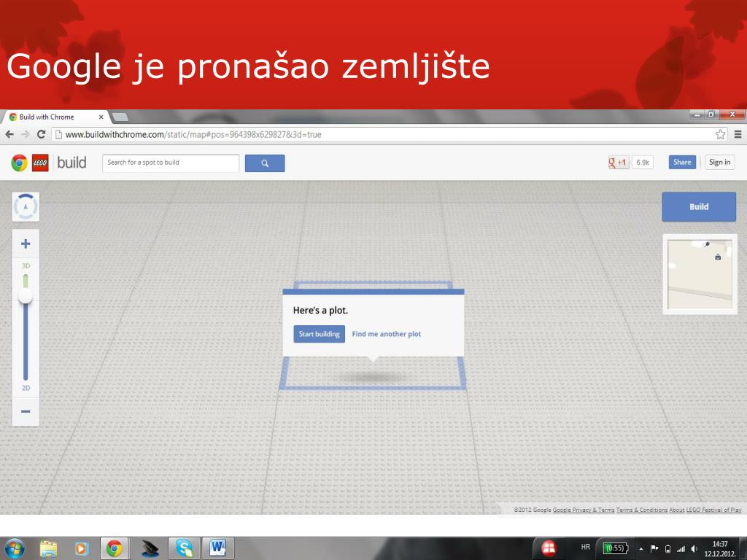Reload the page with the refresh icon
Screen dimensions: 747x560
[42, 134]
